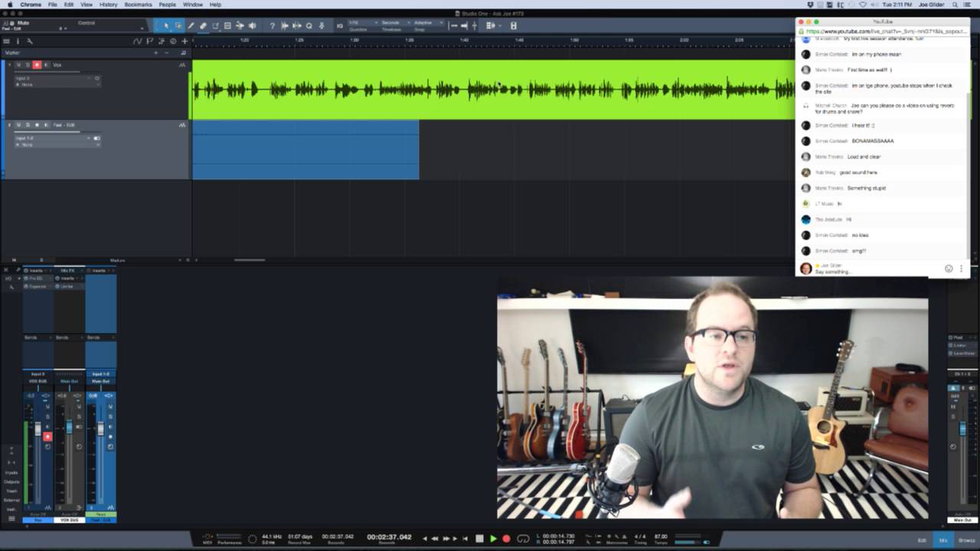980x551 pixels.
Task: Click Return to Zero transport button
Action: [465, 539]
